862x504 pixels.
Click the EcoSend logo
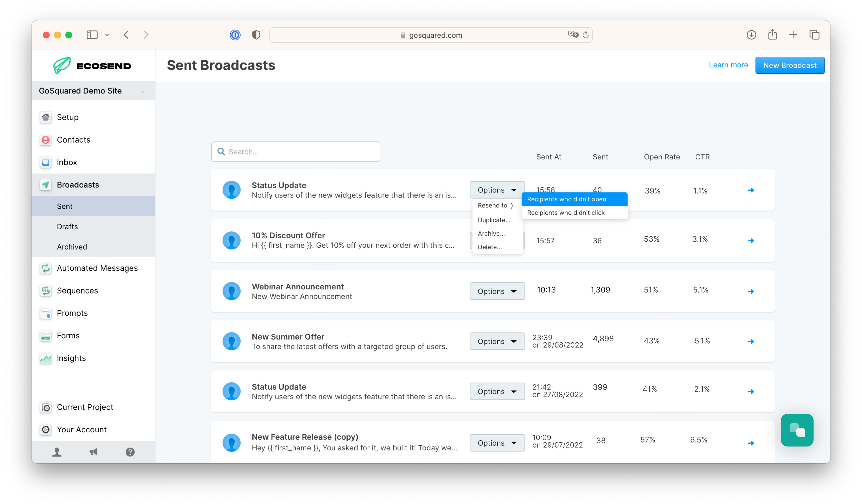[x=92, y=65]
